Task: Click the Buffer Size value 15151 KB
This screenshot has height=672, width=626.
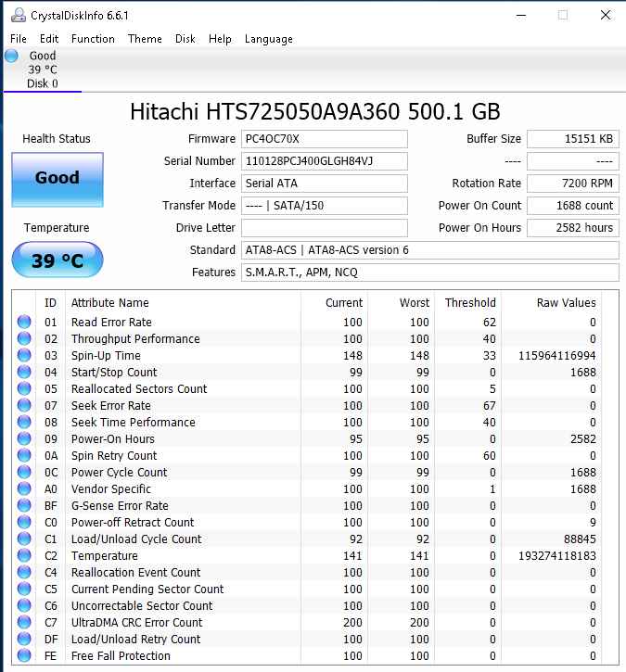Action: (573, 139)
